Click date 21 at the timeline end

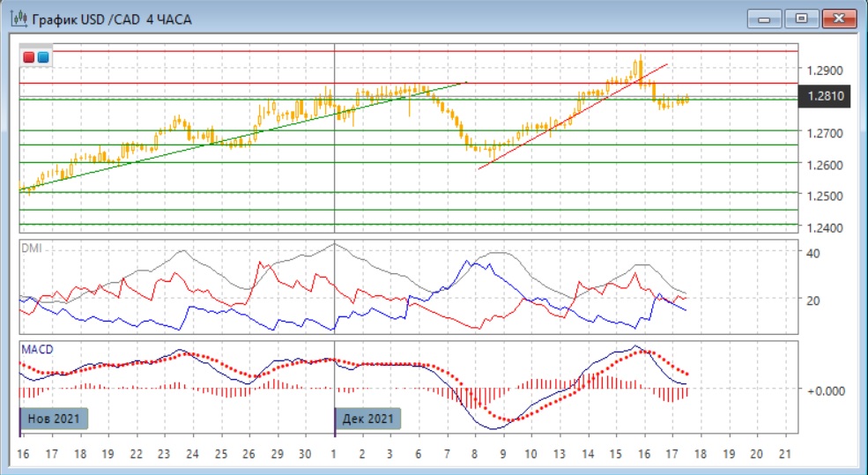[787, 453]
